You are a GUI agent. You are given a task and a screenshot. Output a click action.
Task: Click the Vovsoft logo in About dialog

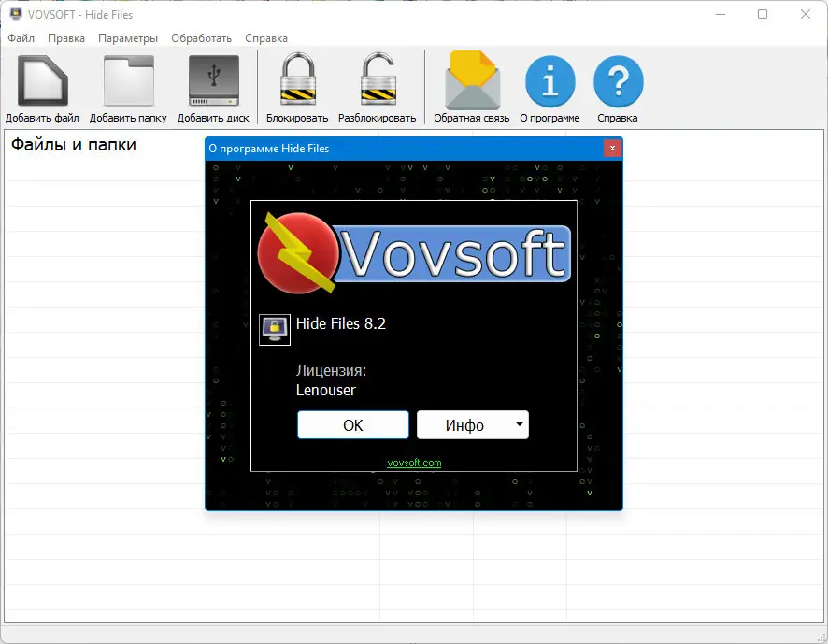414,253
